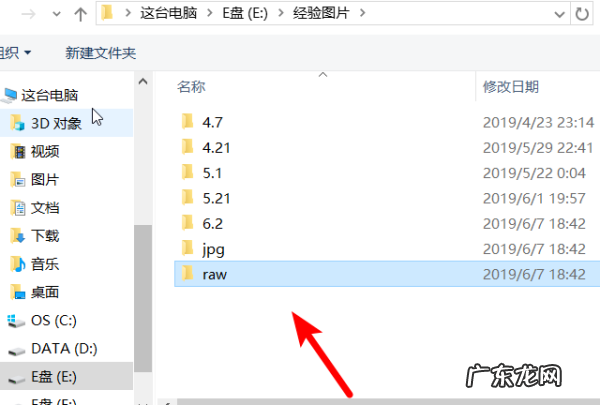
Task: Click navigation pane scroll up arrow
Action: pos(143,81)
